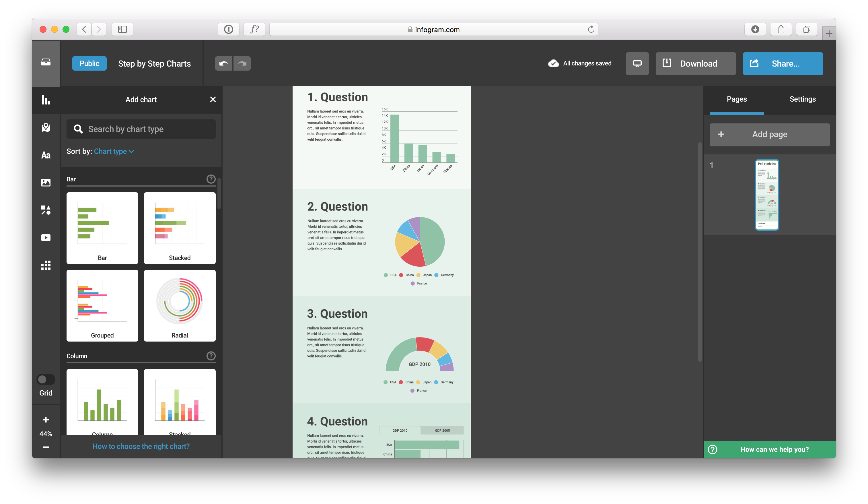
Task: Switch to the Pages tab
Action: (736, 99)
